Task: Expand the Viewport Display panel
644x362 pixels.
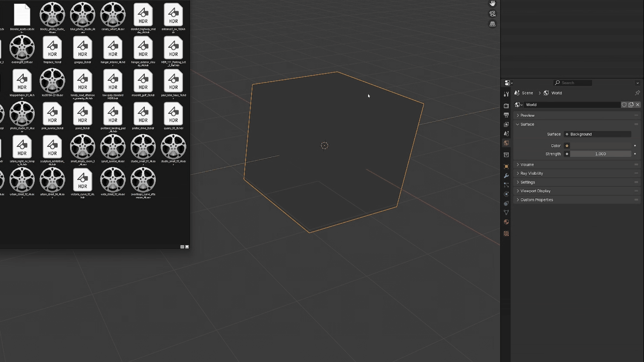Action: pos(535,191)
